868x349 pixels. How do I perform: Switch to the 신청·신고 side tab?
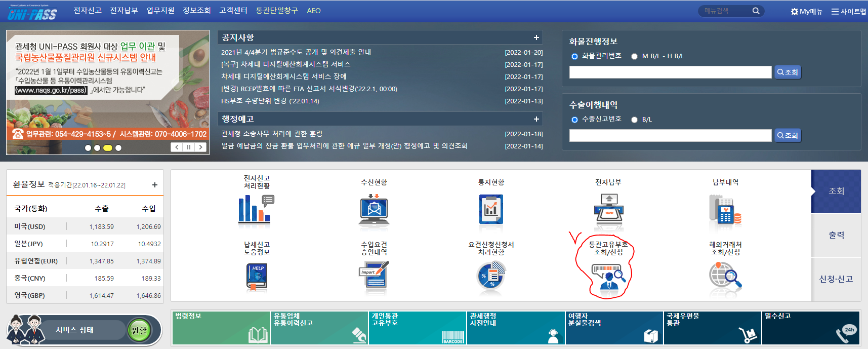pos(836,279)
